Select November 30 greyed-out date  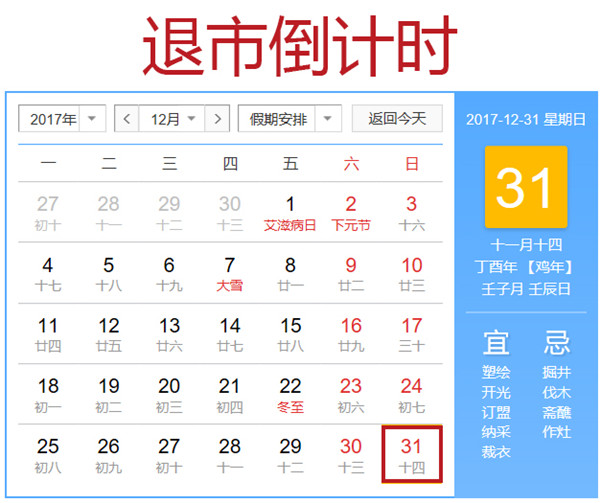(x=230, y=213)
